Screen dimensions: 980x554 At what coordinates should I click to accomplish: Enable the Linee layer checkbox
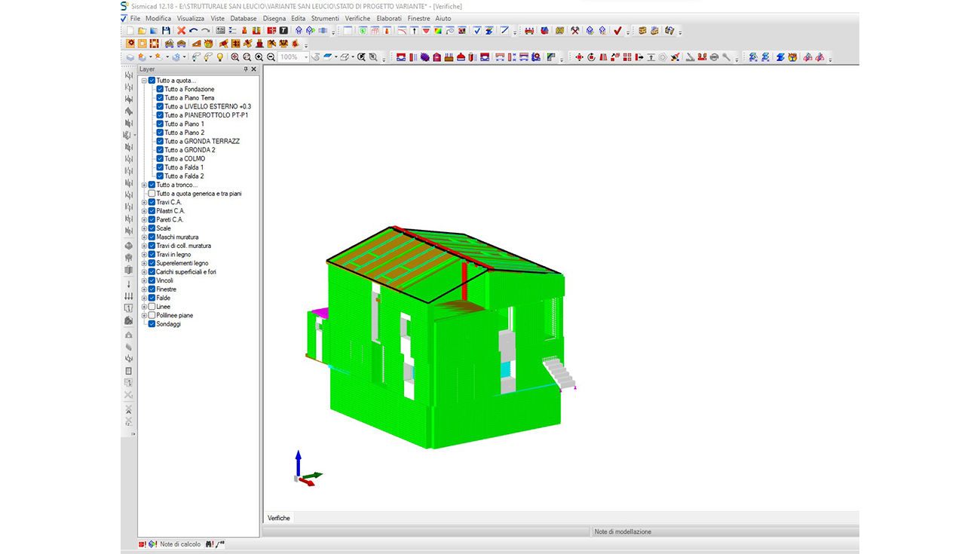point(152,307)
